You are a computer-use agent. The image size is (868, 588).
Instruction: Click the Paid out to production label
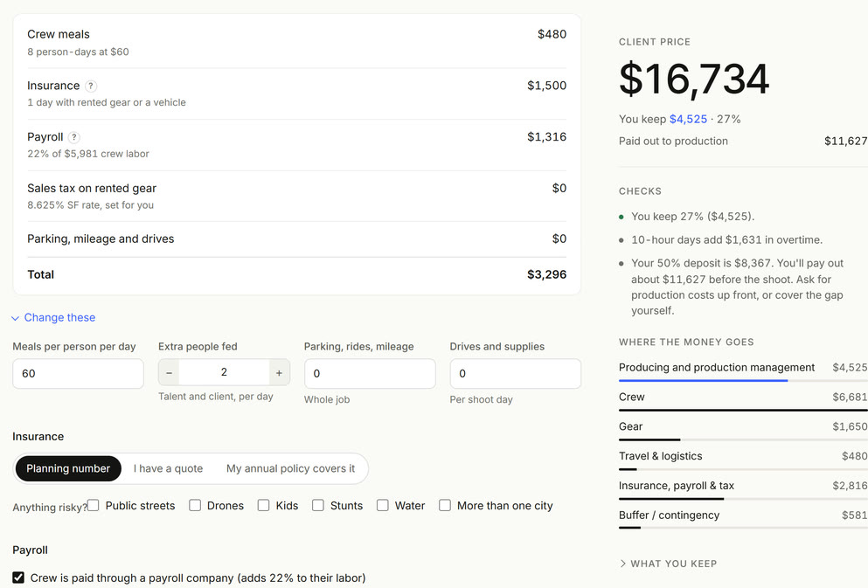pyautogui.click(x=673, y=141)
